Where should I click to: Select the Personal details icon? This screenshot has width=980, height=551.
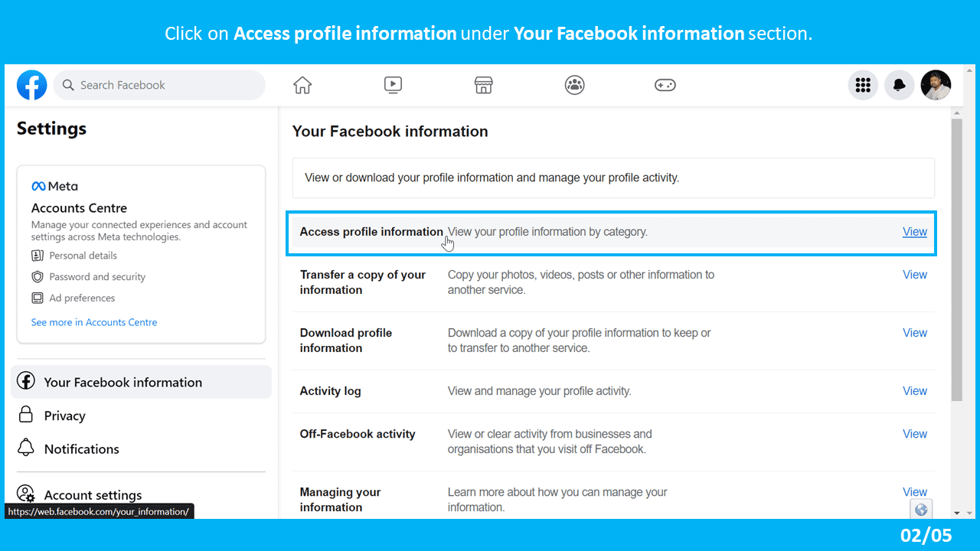tap(37, 255)
